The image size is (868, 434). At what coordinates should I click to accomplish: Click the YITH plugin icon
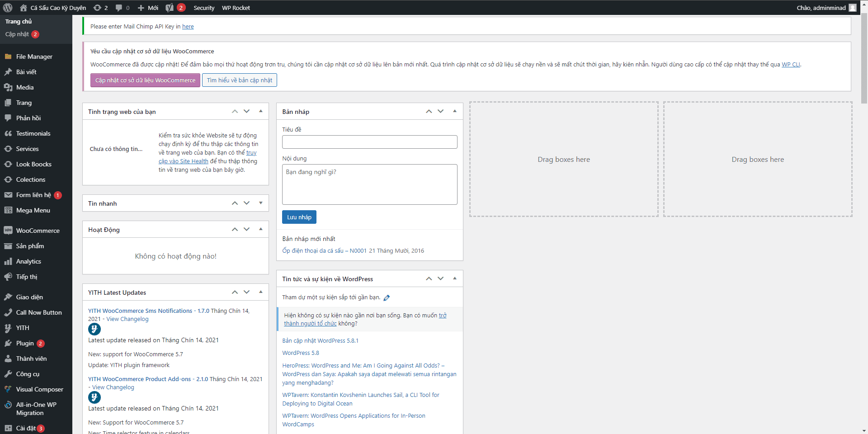click(x=8, y=328)
